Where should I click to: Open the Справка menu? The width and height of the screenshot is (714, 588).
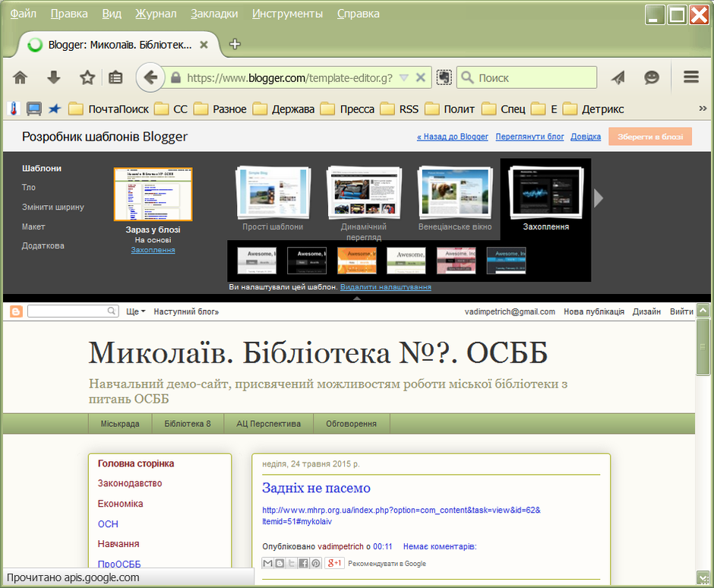pos(359,14)
